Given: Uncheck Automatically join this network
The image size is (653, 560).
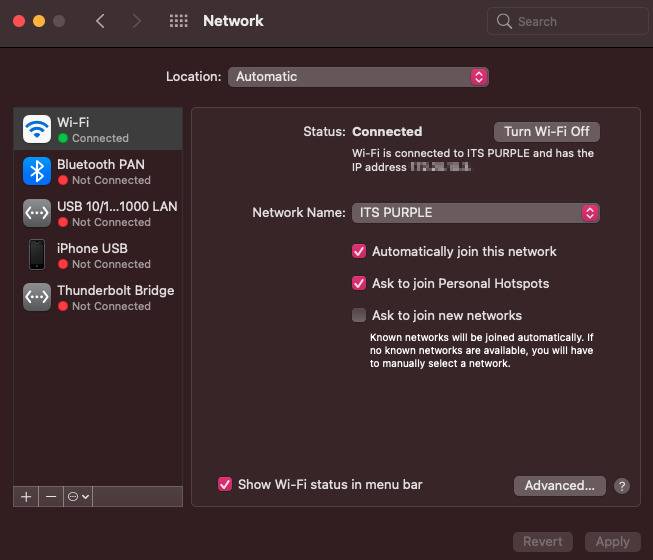Looking at the screenshot, I should coord(359,252).
